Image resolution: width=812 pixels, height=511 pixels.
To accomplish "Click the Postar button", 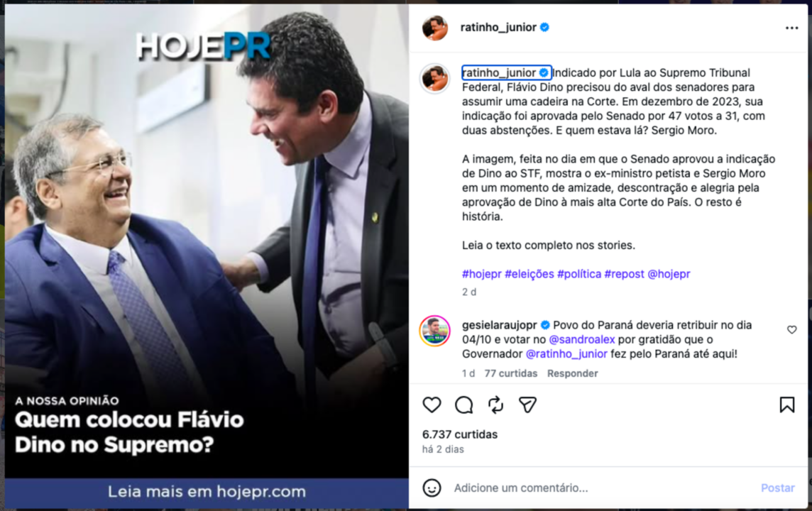I will click(x=777, y=488).
